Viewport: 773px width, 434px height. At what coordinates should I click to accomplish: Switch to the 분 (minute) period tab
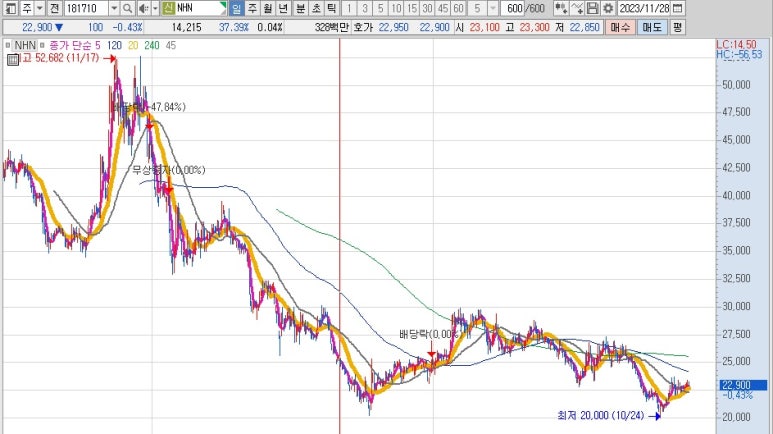300,8
